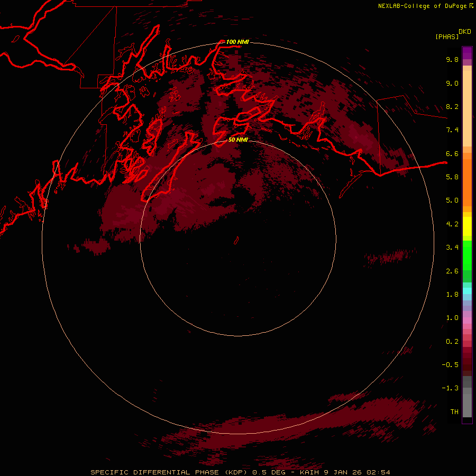Click the 9.8 value on the color scale
This screenshot has width=476, height=476.
tap(452, 59)
